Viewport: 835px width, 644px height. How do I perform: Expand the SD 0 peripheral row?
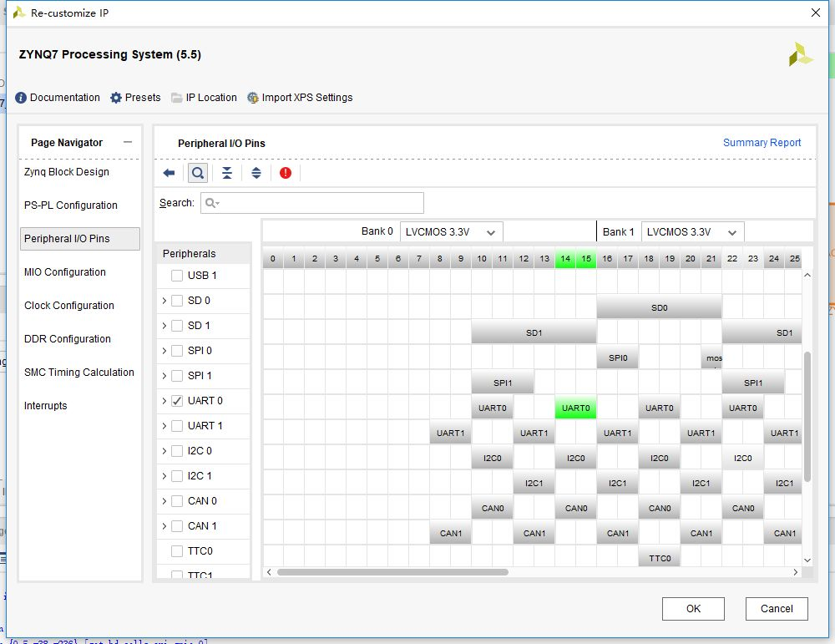click(164, 301)
